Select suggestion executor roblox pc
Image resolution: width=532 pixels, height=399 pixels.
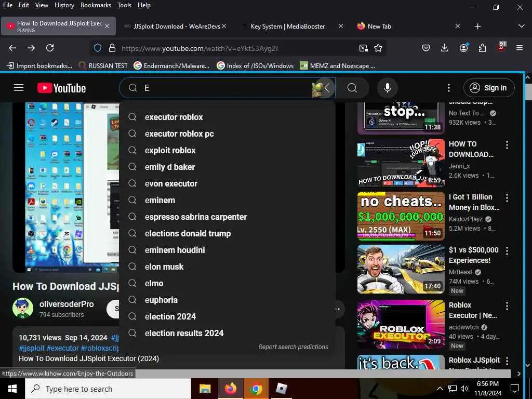tap(228, 134)
